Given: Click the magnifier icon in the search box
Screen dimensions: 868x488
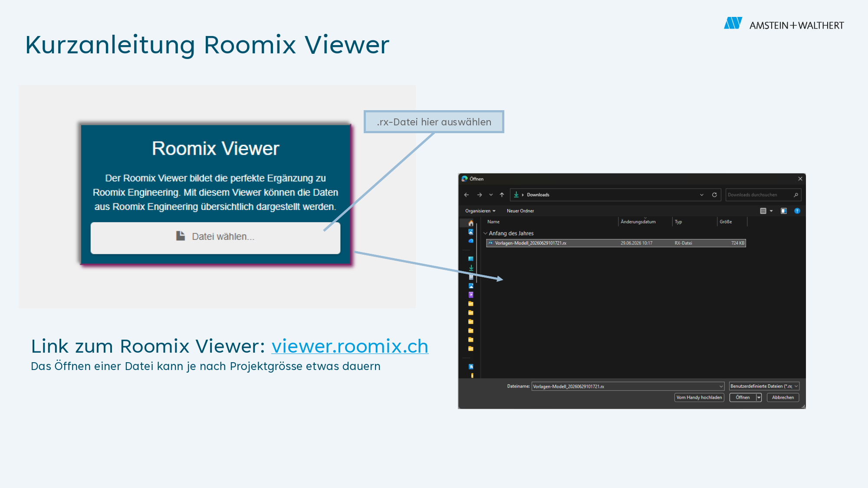Looking at the screenshot, I should pyautogui.click(x=796, y=195).
